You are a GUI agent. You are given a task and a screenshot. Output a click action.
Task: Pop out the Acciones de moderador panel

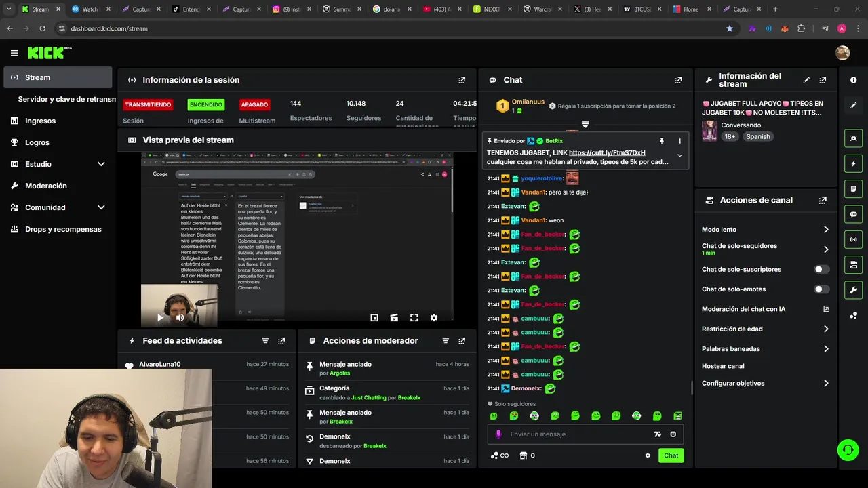462,341
